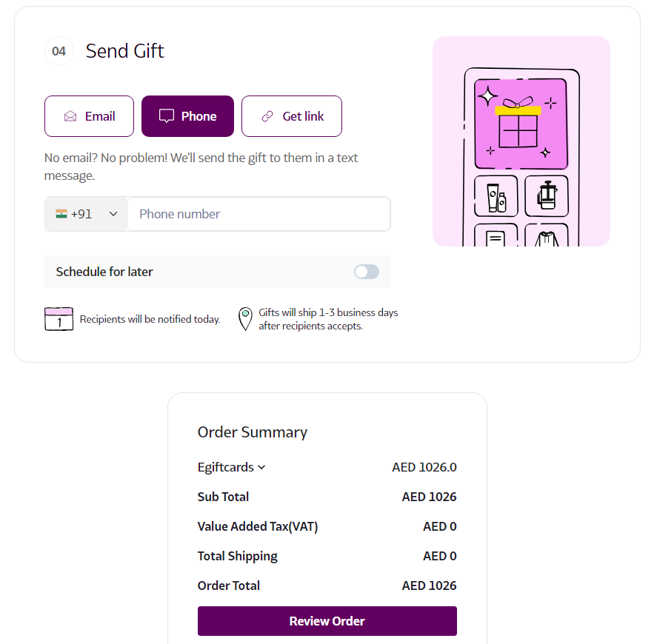657x644 pixels.
Task: Click the chat bubble icon in Phone tab
Action: (167, 116)
